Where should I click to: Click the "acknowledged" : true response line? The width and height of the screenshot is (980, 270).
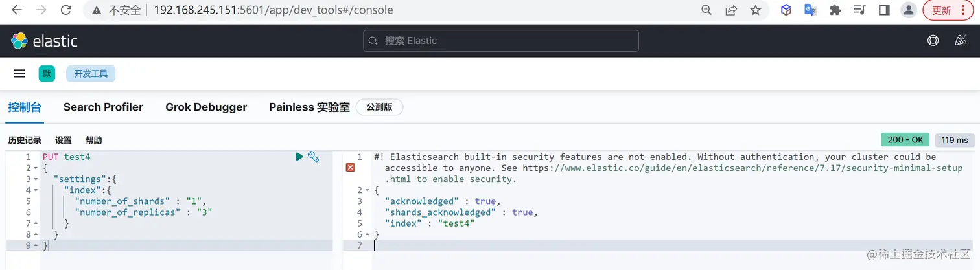tap(443, 201)
